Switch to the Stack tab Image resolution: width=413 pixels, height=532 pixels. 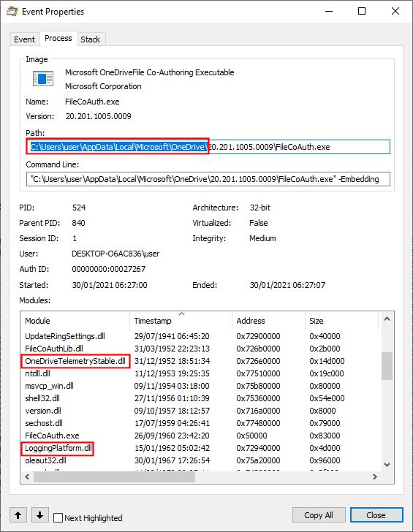tap(90, 39)
